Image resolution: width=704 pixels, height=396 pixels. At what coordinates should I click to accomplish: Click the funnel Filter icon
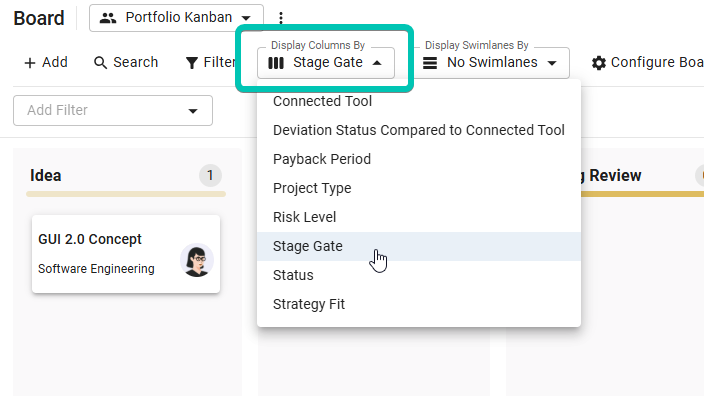point(192,63)
